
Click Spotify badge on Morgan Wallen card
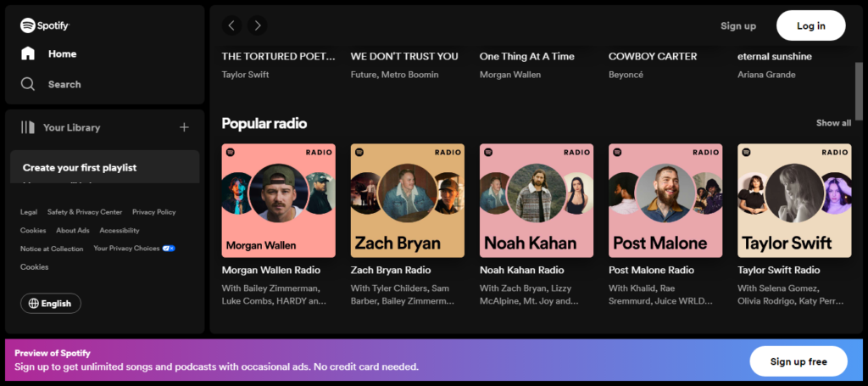pyautogui.click(x=231, y=153)
